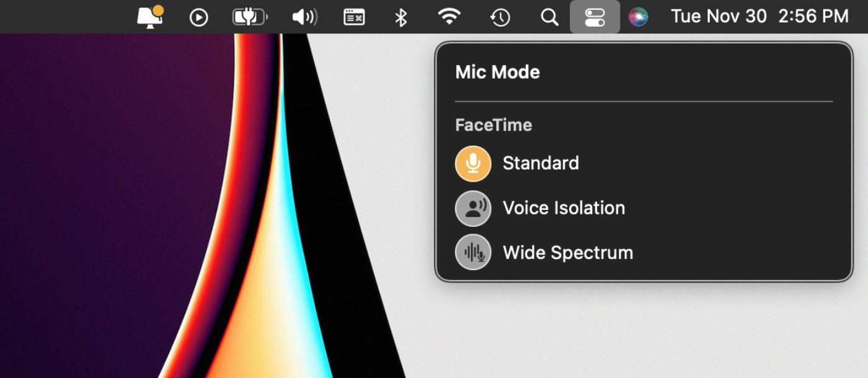868x378 pixels.
Task: Choose the Voice Isolation menu entry
Action: point(564,208)
